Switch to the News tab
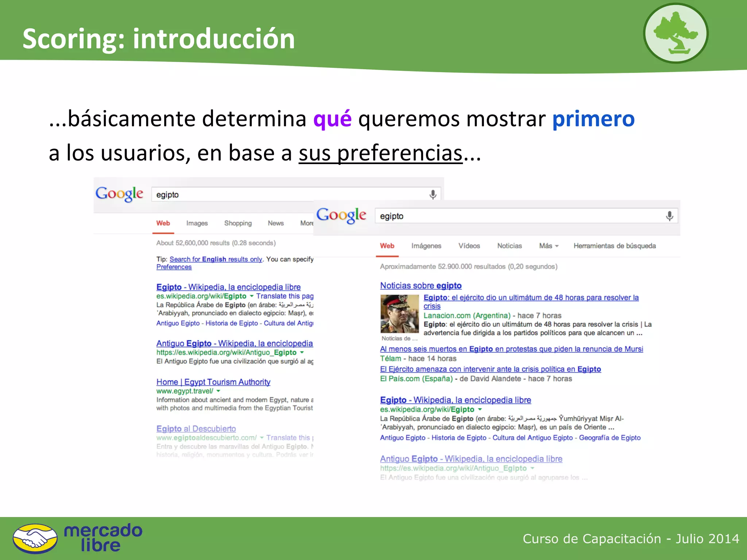The width and height of the screenshot is (747, 560). [276, 223]
